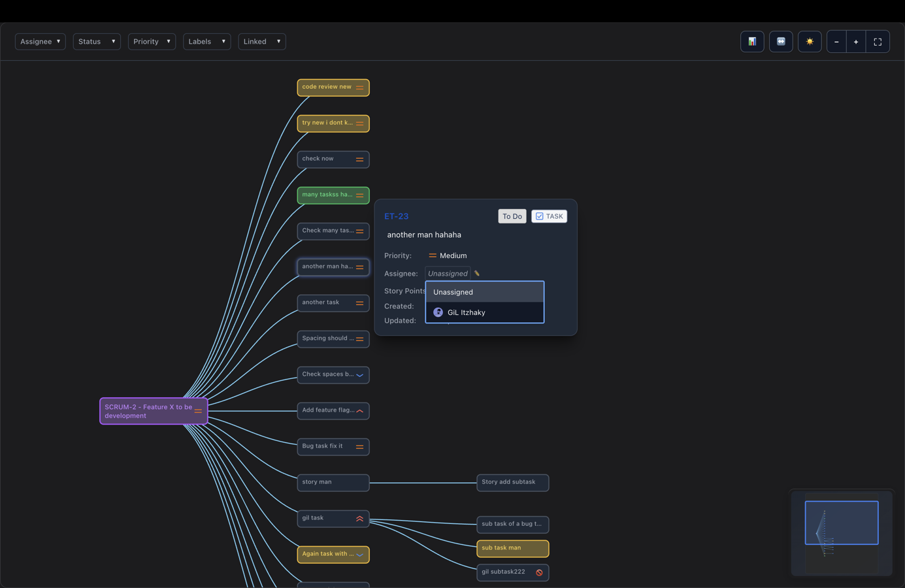Click the medium priority icon on SCRUM-2 node
905x588 pixels.
click(x=198, y=411)
